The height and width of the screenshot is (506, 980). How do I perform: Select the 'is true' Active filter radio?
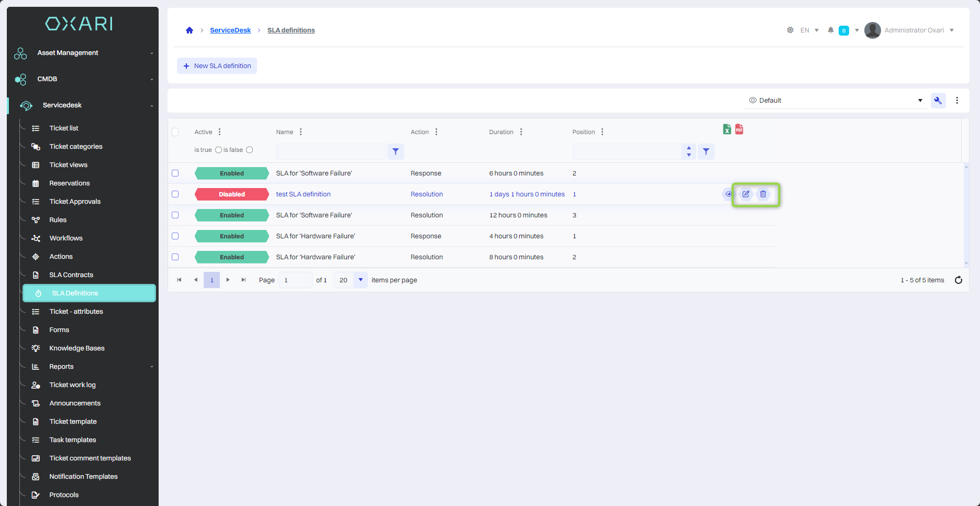218,150
